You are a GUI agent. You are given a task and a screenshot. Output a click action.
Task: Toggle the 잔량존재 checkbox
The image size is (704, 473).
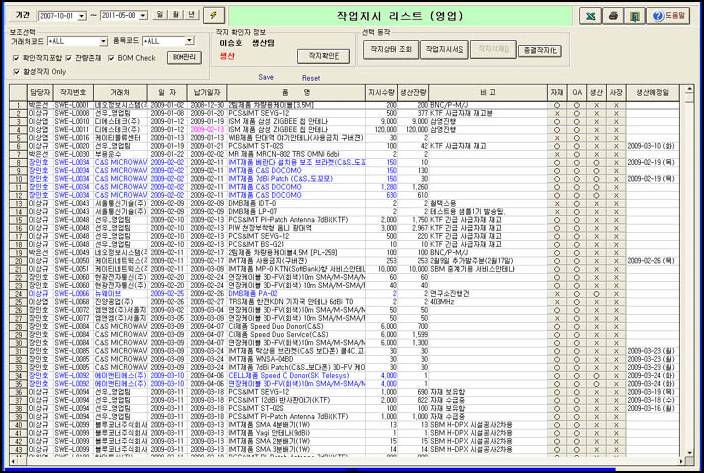click(x=69, y=58)
